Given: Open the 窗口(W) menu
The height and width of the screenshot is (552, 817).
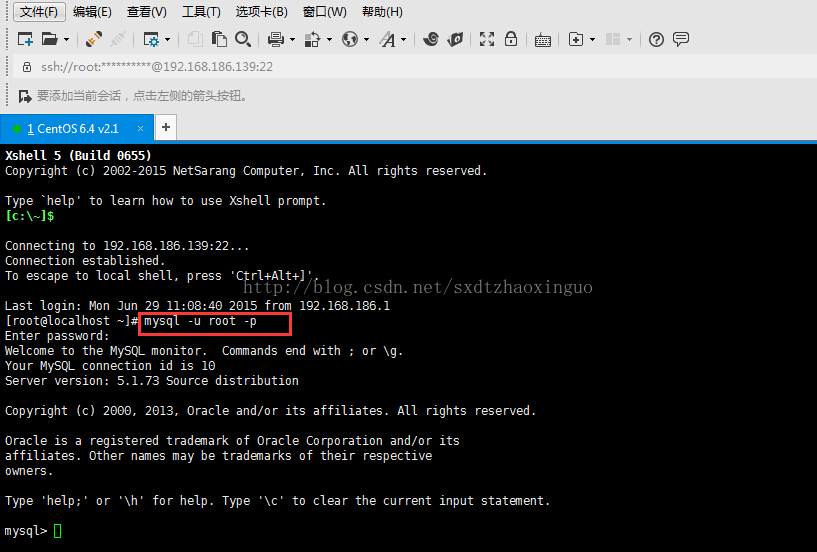Looking at the screenshot, I should [x=325, y=11].
